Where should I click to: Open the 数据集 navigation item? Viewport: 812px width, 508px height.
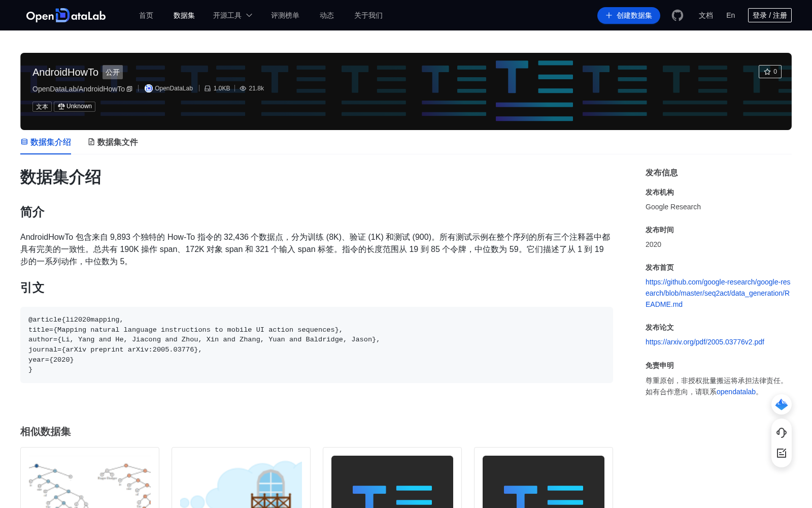[184, 15]
